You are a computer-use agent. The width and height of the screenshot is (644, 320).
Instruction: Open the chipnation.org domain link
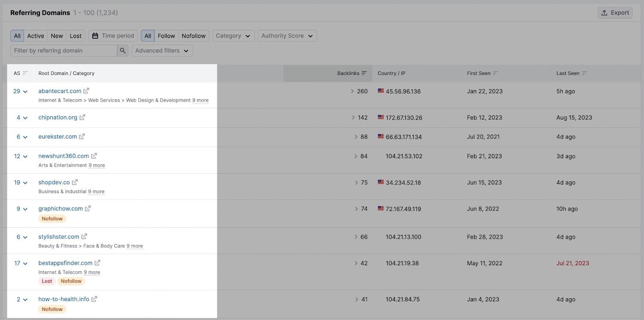tap(58, 118)
